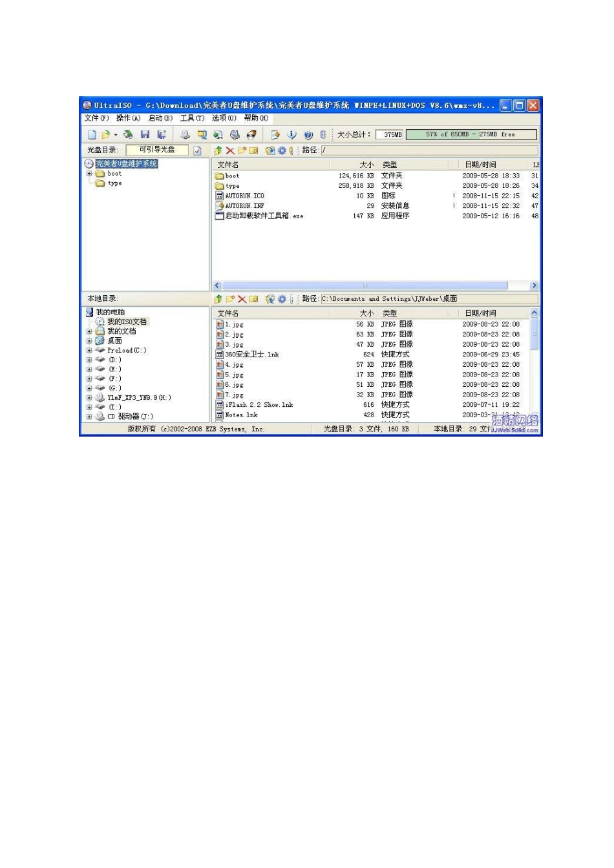Sort local files by 类型 column header
This screenshot has height=868, width=614.
point(412,313)
